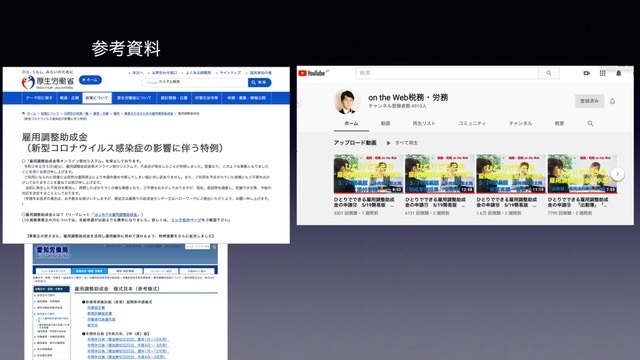Click the channel search magnifier after 概要 tab

[x=590, y=123]
